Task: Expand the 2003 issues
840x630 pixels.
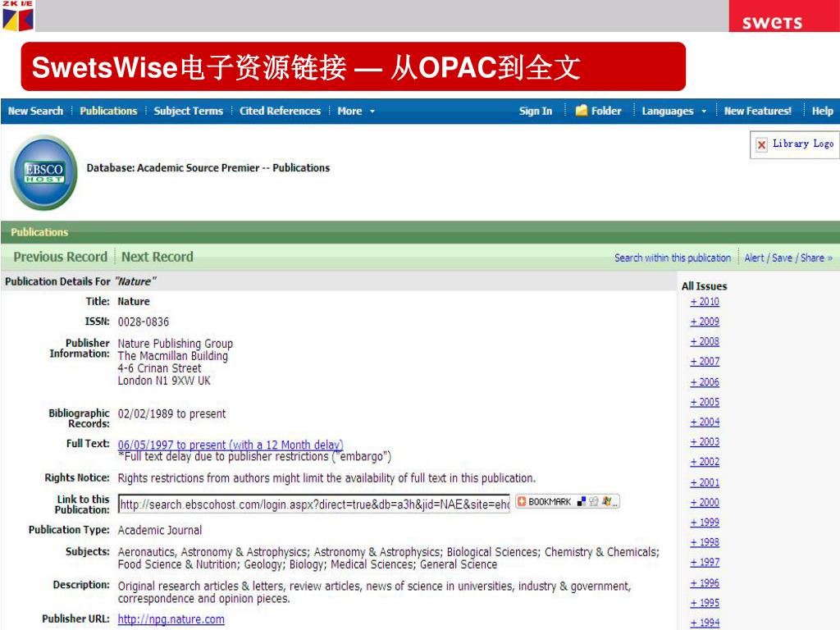Action: click(705, 442)
